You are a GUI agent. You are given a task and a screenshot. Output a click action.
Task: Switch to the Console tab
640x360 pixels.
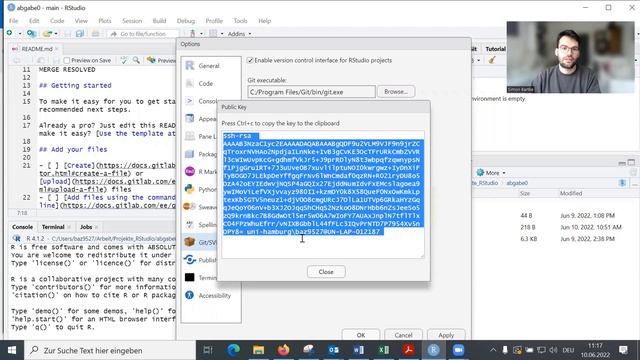(x=22, y=227)
